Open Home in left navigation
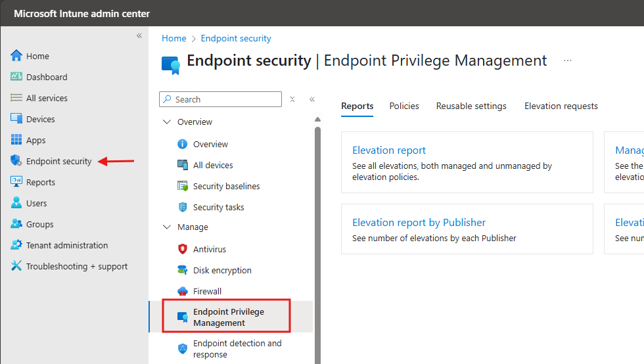644x364 pixels. (37, 56)
